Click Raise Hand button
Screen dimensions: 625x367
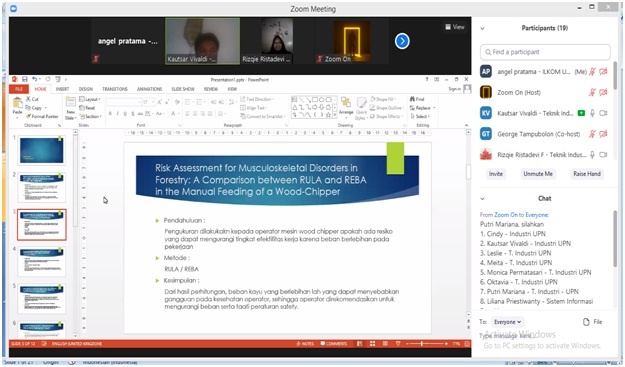pyautogui.click(x=587, y=174)
